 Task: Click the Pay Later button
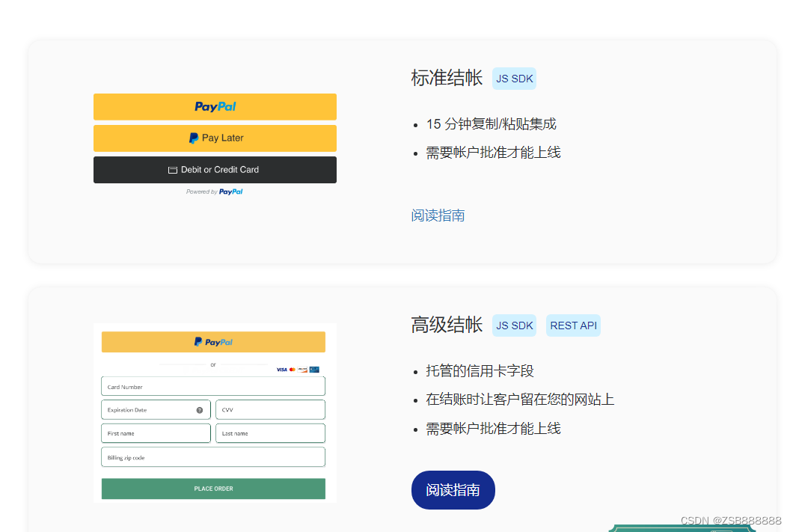[215, 138]
